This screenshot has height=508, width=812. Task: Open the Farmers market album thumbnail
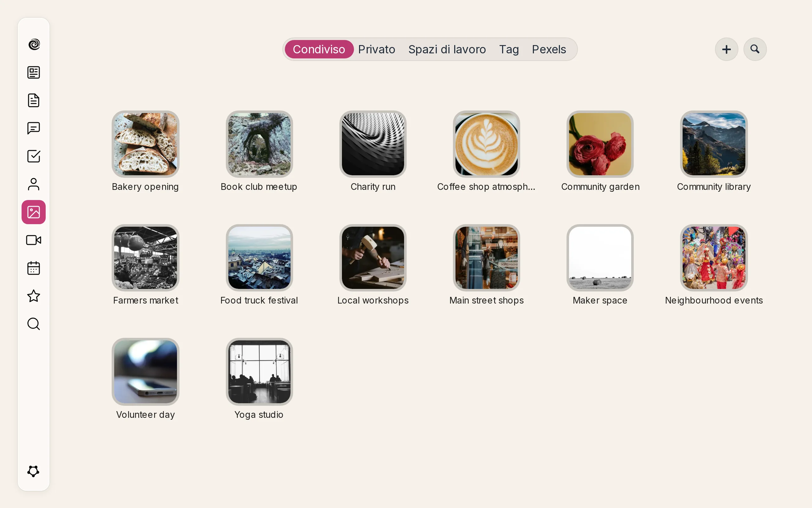(146, 258)
